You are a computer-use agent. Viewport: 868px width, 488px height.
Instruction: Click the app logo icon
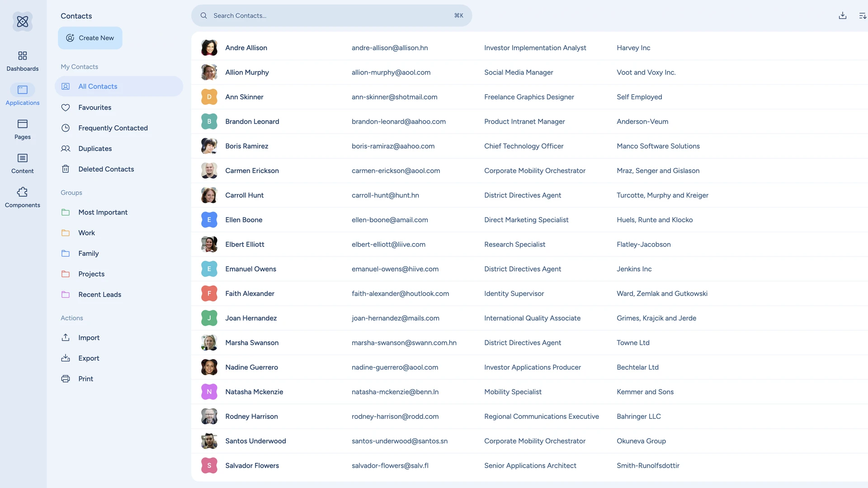point(23,21)
